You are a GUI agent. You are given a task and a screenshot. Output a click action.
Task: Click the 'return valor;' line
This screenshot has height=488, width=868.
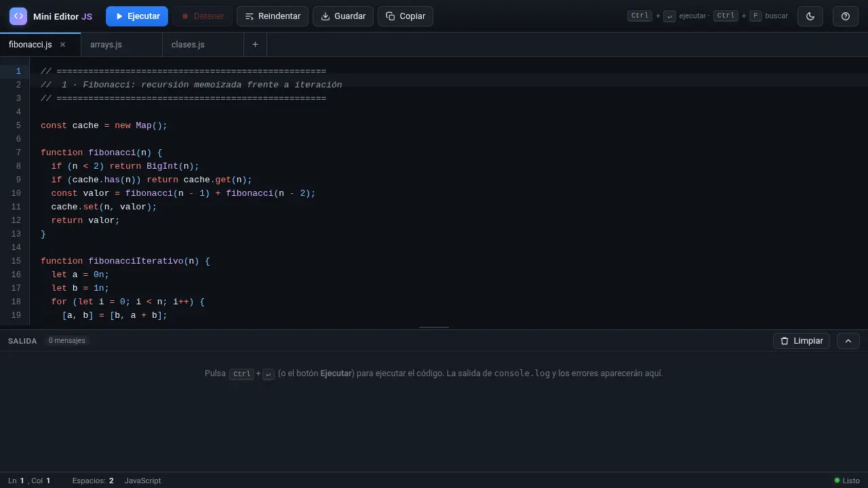[85, 220]
